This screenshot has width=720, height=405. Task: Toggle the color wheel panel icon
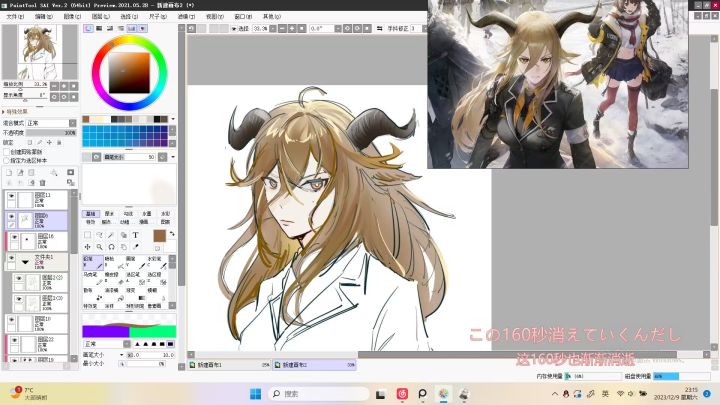click(x=88, y=28)
